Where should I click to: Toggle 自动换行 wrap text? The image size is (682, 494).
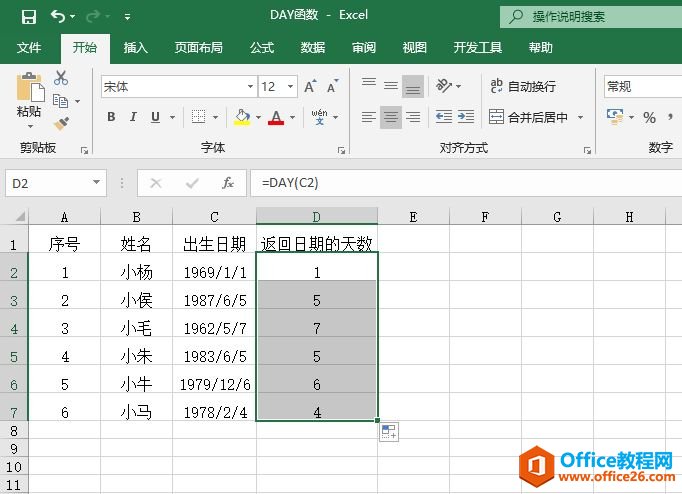pos(523,87)
